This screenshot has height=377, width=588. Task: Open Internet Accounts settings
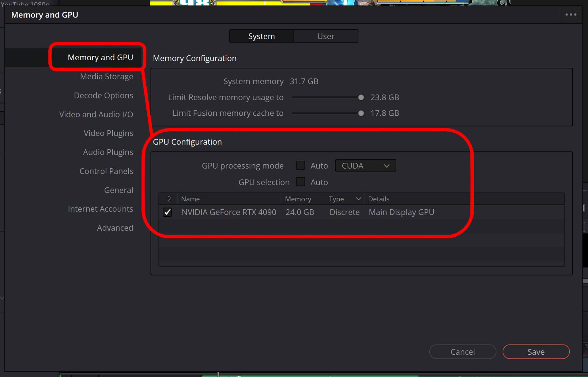pyautogui.click(x=100, y=209)
